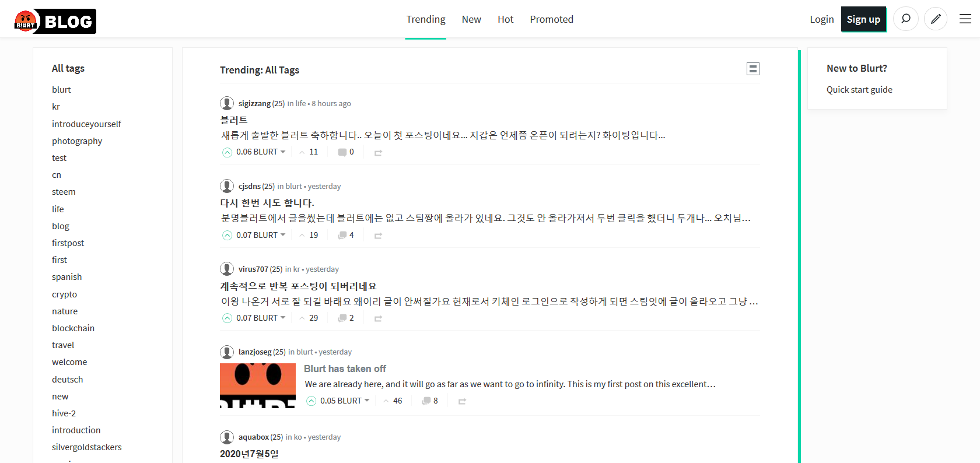Open comments on virus707's post

pos(346,318)
